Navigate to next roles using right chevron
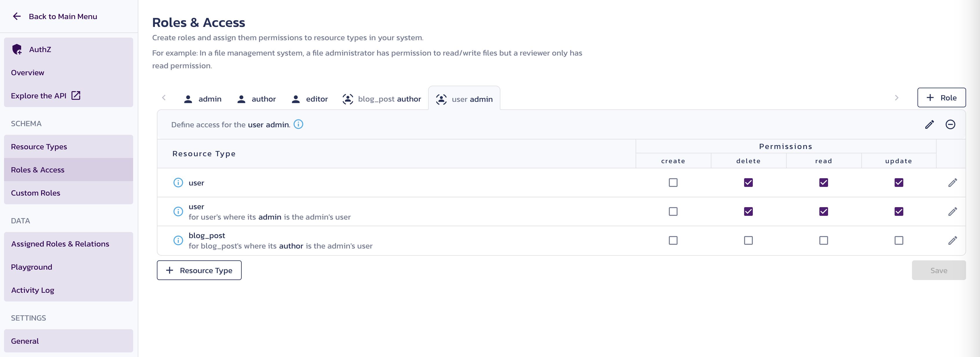The width and height of the screenshot is (980, 357). pos(897,97)
